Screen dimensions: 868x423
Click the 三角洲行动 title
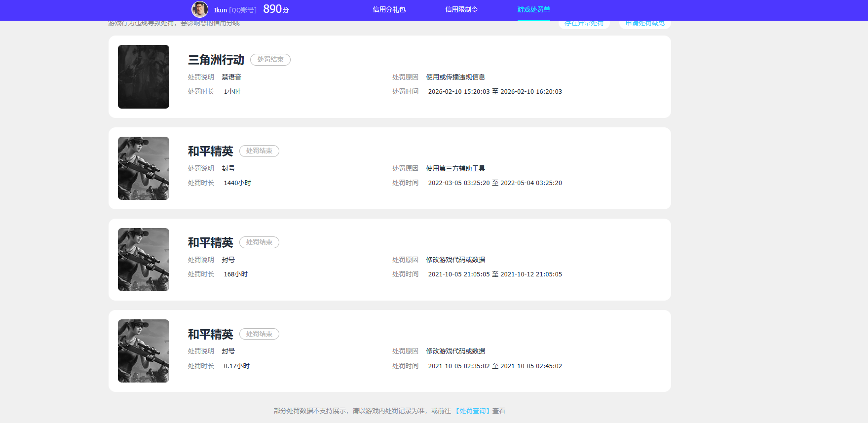pyautogui.click(x=216, y=60)
